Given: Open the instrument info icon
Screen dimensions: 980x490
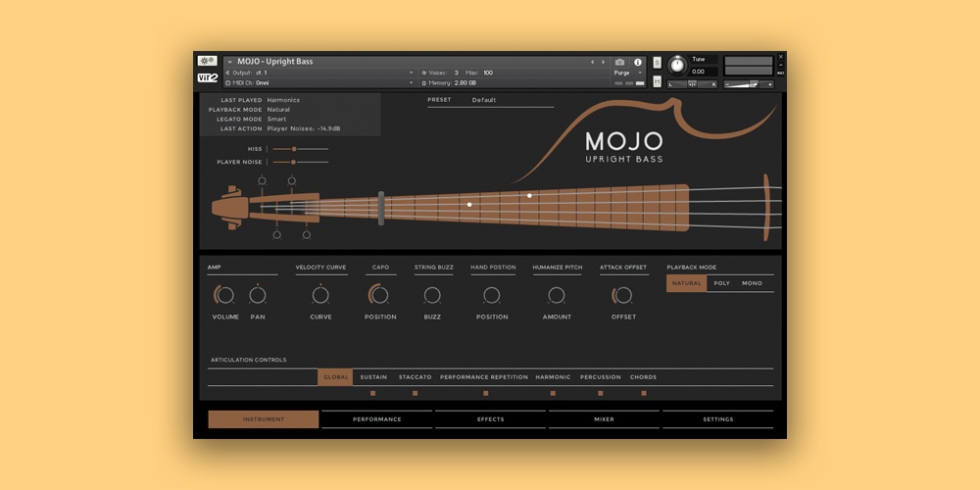Looking at the screenshot, I should 638,62.
